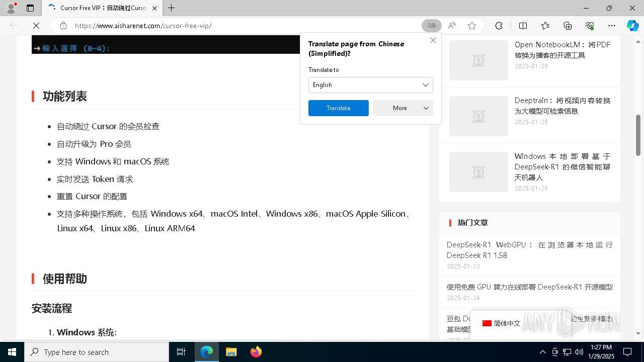The height and width of the screenshot is (362, 644).
Task: Click the 功能列表 section heading
Action: click(x=65, y=96)
